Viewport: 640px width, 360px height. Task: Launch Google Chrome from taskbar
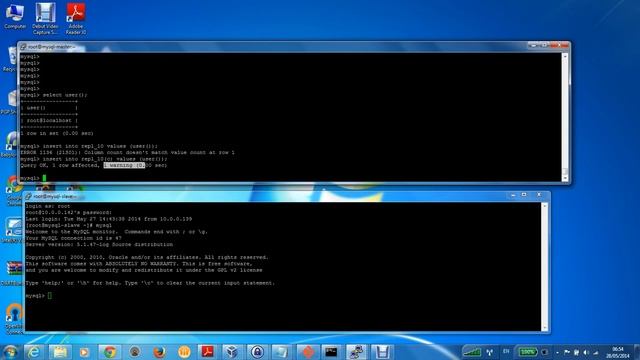pyautogui.click(x=109, y=352)
